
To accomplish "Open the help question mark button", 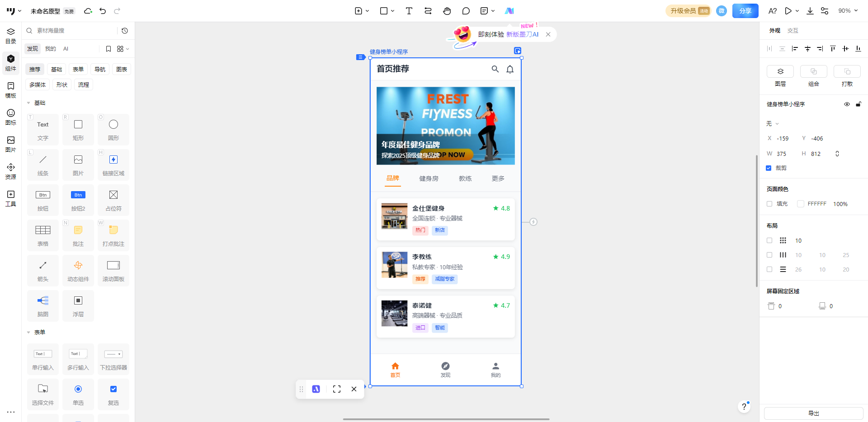I will coord(744,407).
